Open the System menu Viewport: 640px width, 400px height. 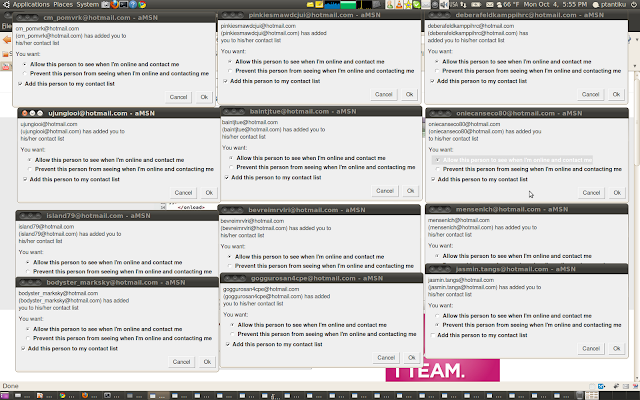click(87, 4)
